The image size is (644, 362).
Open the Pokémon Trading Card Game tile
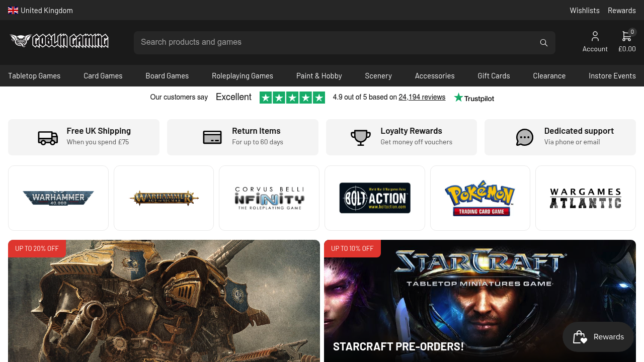480,198
